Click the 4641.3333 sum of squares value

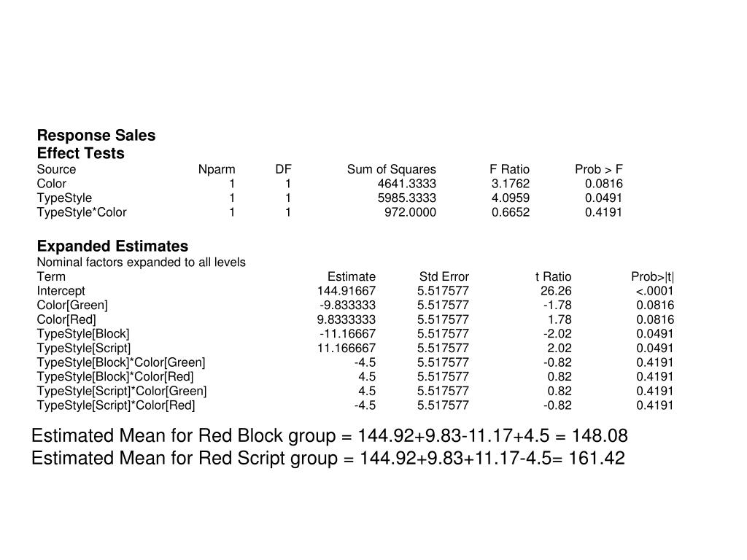[x=407, y=184]
